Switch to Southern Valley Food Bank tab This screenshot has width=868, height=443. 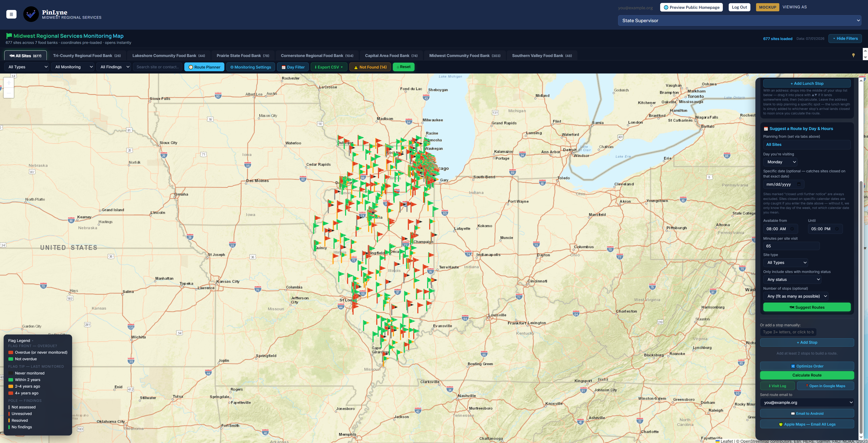click(x=542, y=56)
